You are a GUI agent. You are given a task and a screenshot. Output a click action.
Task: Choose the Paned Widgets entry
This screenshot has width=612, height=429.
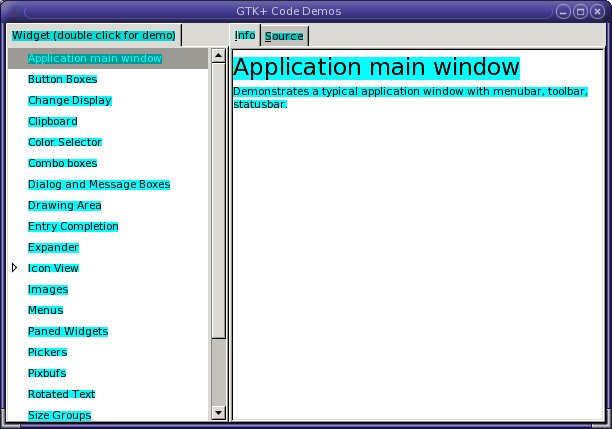68,331
